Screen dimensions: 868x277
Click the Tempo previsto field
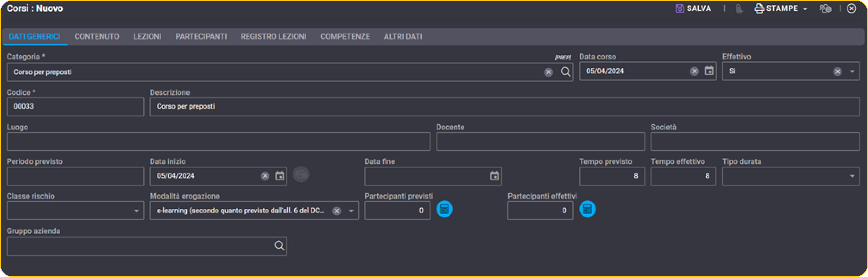[612, 176]
